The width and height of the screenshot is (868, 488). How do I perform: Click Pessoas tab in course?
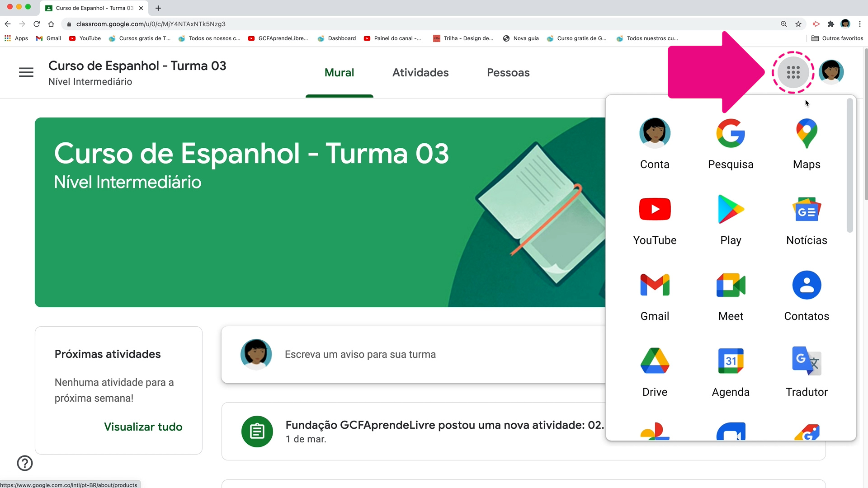(x=508, y=72)
